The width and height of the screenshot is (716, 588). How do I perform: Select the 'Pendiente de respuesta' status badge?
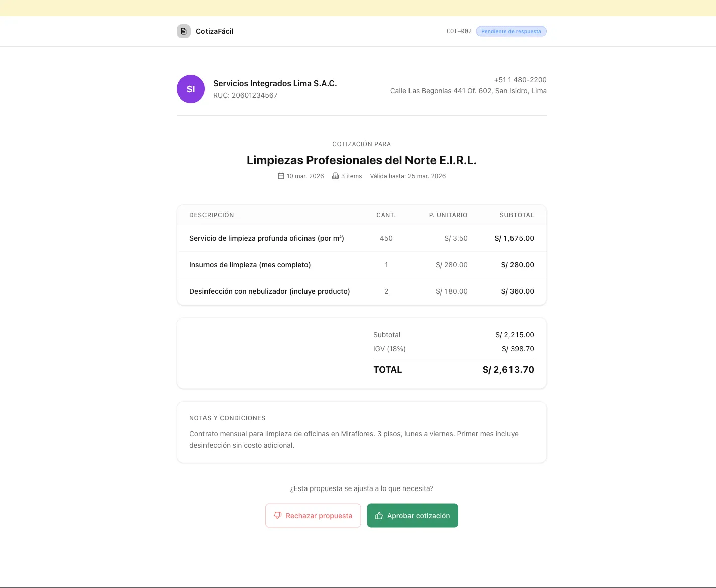[511, 31]
